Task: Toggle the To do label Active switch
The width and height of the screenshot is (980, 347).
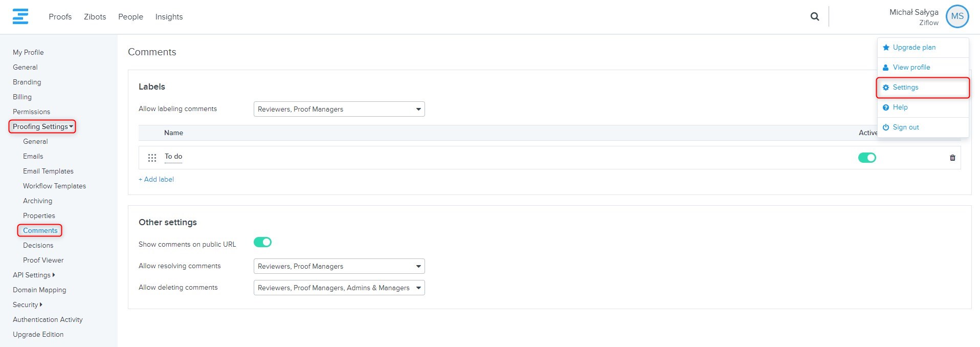Action: click(x=867, y=158)
